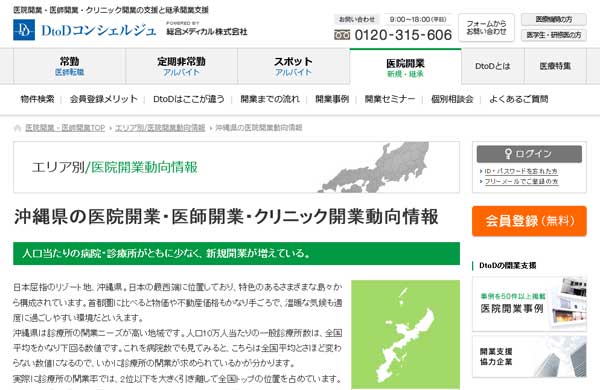Click the gray Japan map in banner
The height and width of the screenshot is (390, 600).
click(373, 167)
